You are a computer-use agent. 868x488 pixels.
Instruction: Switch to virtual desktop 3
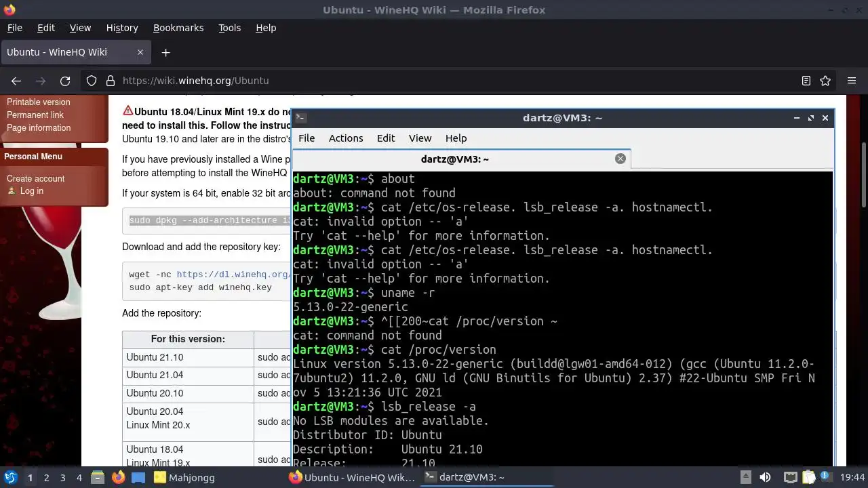pos(62,478)
